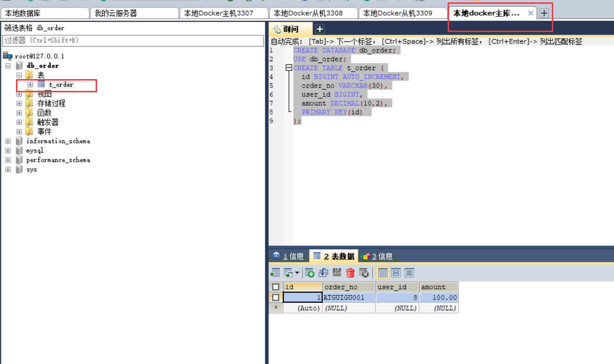Screen dimensions: 614x364
Task: Click the save changes floppy icon
Action: (x=337, y=273)
